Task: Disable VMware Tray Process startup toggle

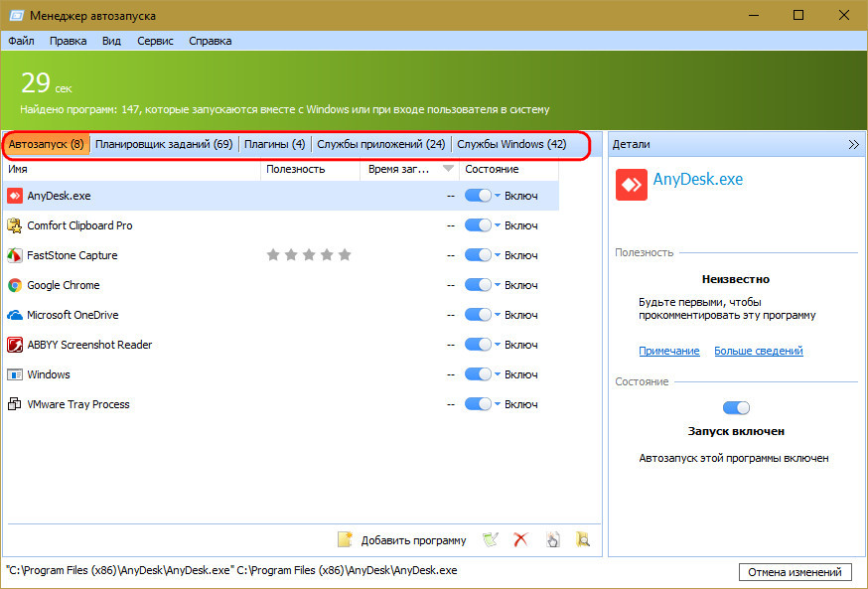Action: click(x=478, y=404)
